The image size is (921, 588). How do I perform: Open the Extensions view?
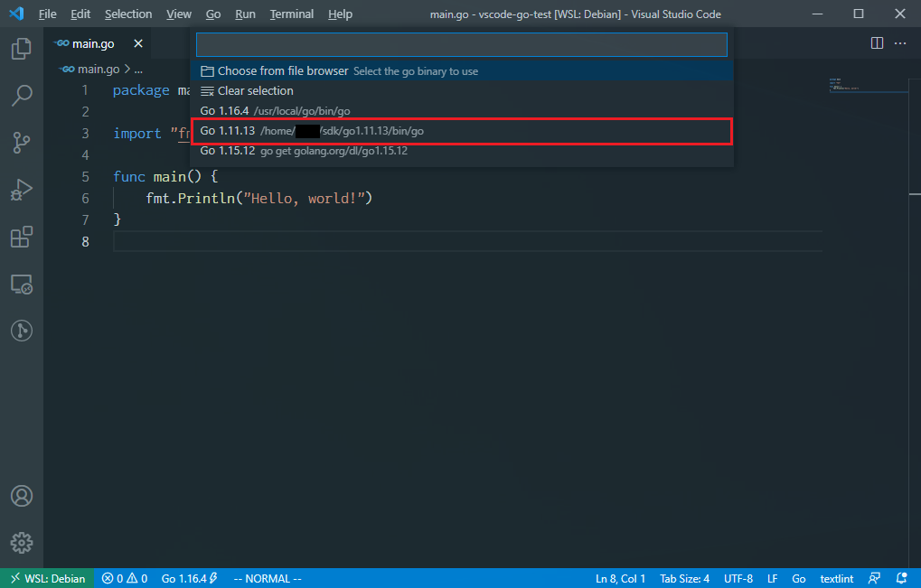21,237
